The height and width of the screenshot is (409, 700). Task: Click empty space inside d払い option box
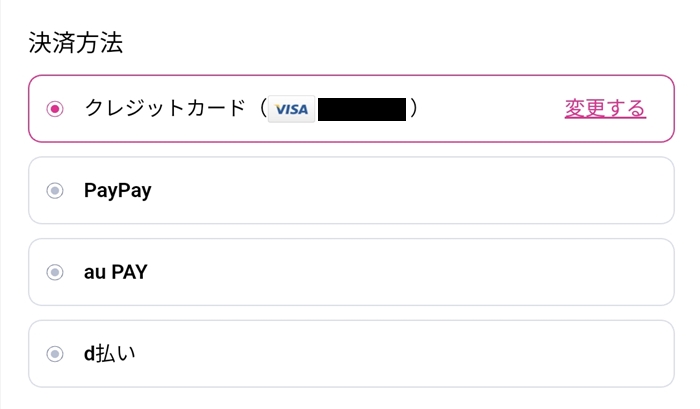[x=400, y=353]
